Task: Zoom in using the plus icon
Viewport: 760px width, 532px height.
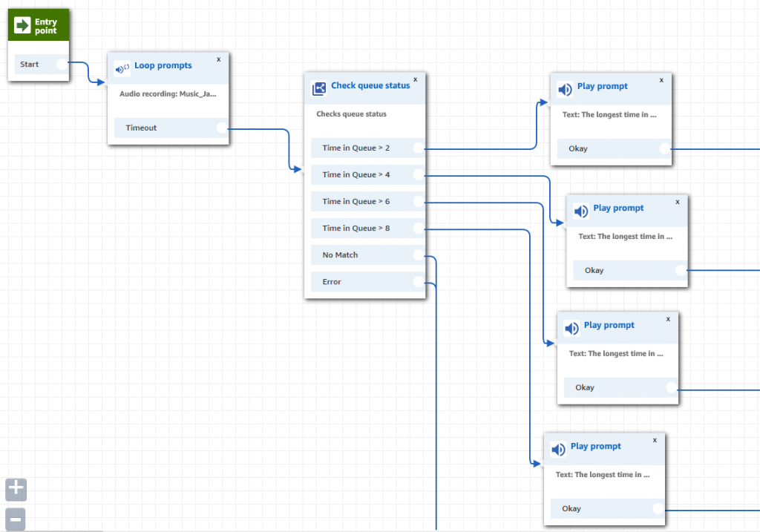Action: (x=16, y=490)
